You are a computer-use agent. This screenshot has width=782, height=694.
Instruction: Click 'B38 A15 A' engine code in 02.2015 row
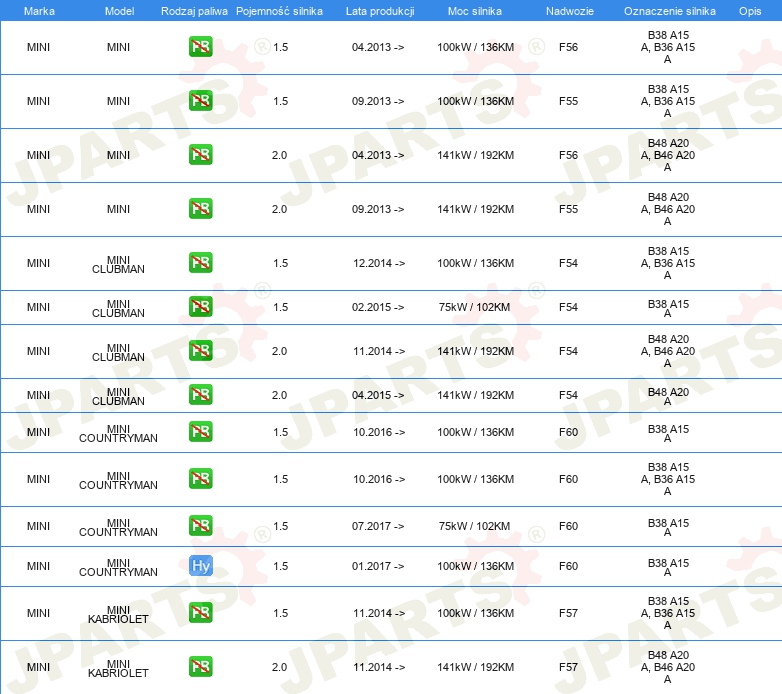[668, 309]
